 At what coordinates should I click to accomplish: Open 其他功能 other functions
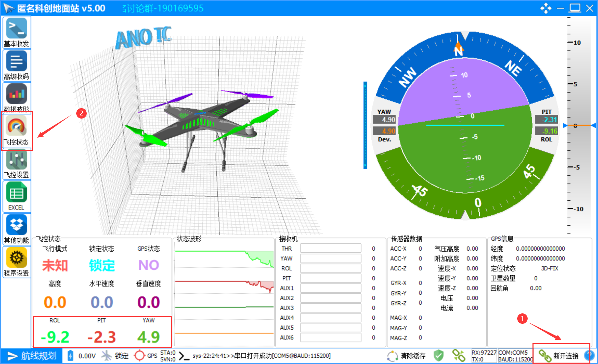(x=16, y=229)
